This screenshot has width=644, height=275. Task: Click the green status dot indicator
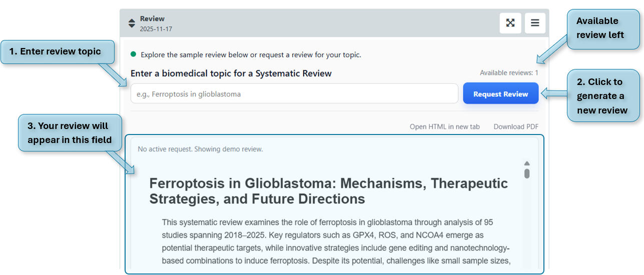click(x=134, y=54)
